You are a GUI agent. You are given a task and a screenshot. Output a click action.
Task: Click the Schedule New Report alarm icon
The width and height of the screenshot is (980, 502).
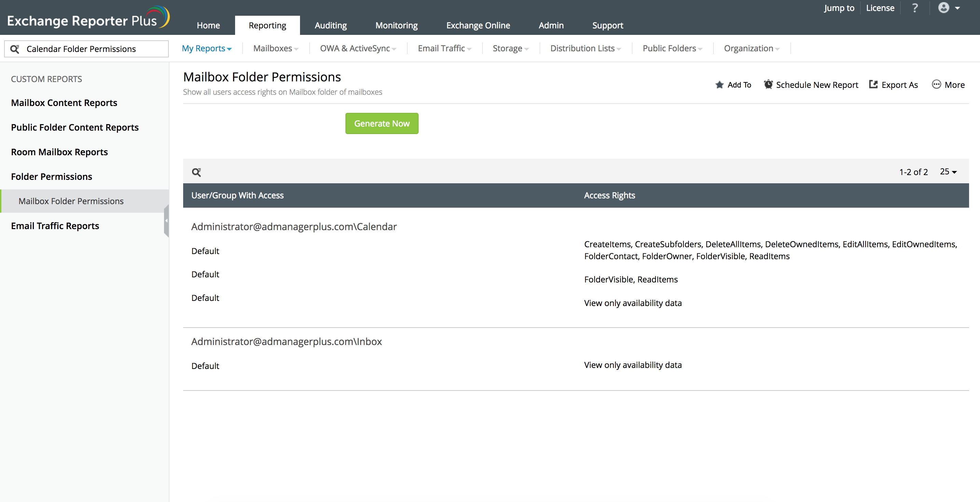(768, 84)
